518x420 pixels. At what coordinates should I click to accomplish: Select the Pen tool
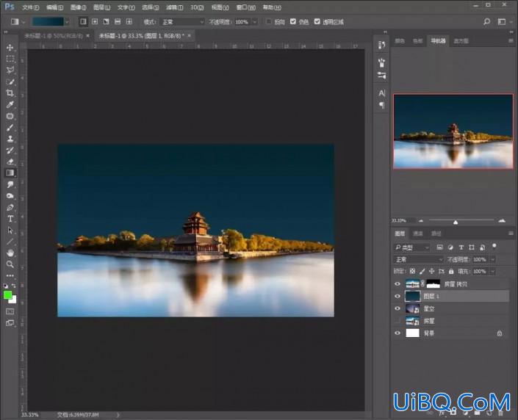(10, 207)
